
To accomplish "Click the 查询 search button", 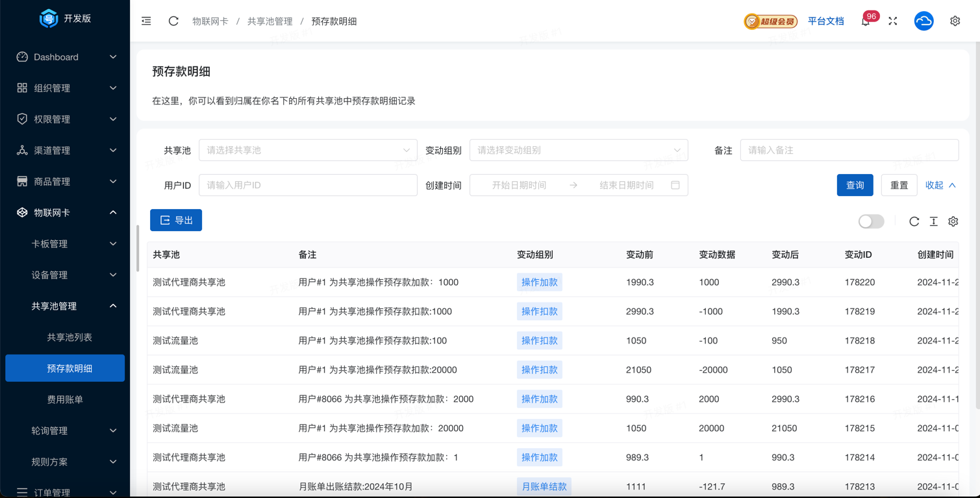I will tap(855, 185).
